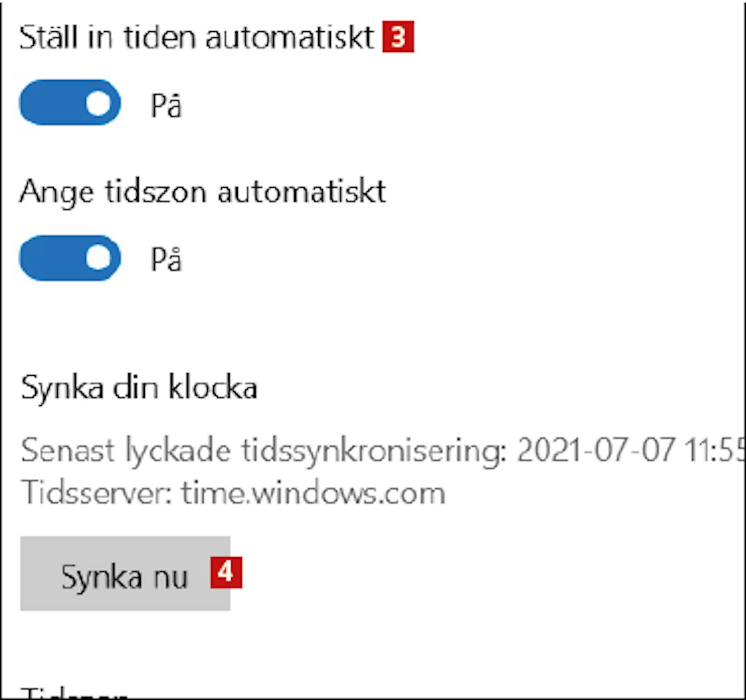Click the white knob of the time zone switch
This screenshot has height=700, width=746.
(99, 258)
